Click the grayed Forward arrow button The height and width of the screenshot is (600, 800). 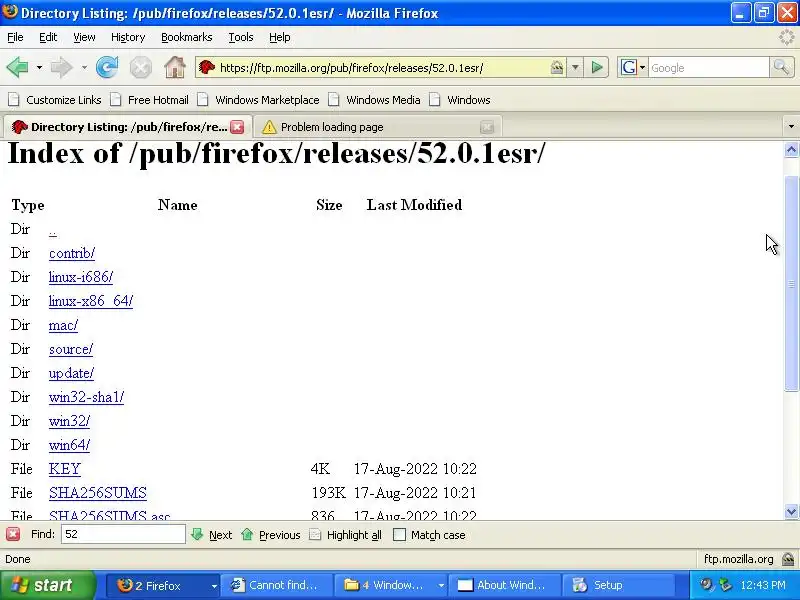point(61,67)
